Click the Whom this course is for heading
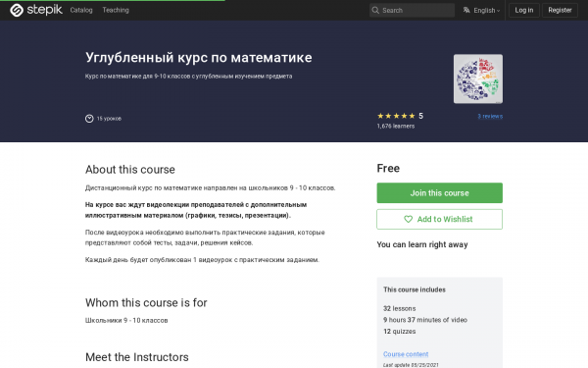588x368 pixels. 146,302
